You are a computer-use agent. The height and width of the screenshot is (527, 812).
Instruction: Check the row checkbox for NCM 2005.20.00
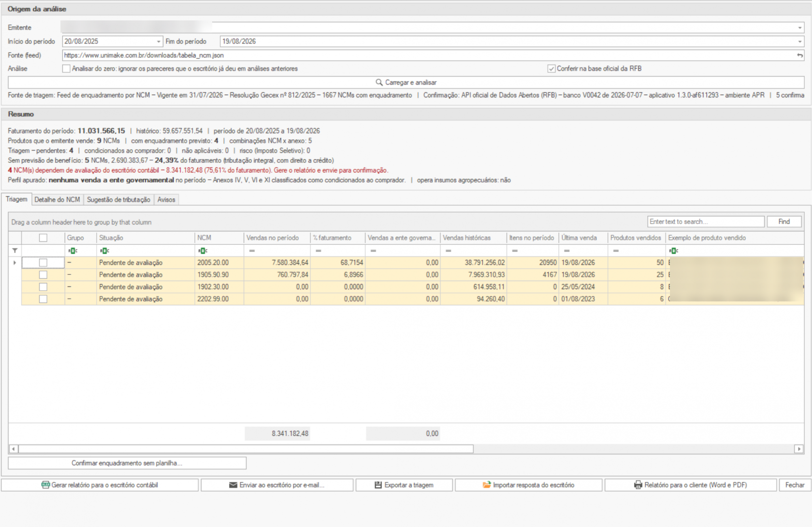(x=43, y=263)
